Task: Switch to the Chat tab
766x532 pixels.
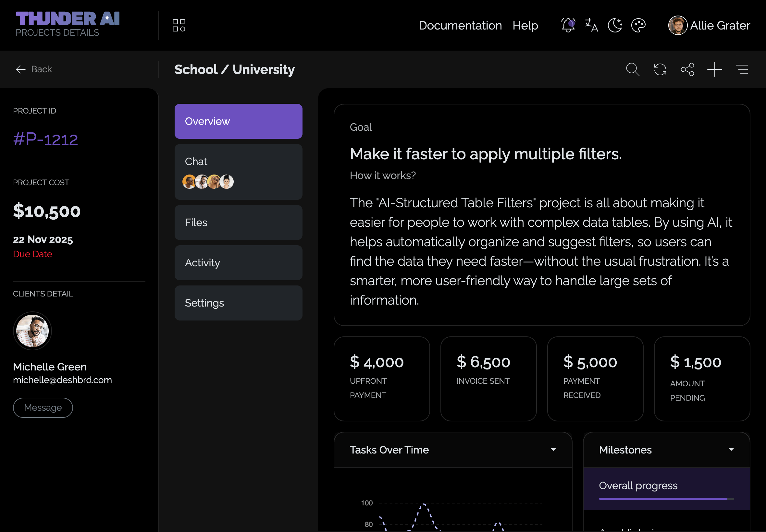Action: [x=239, y=172]
